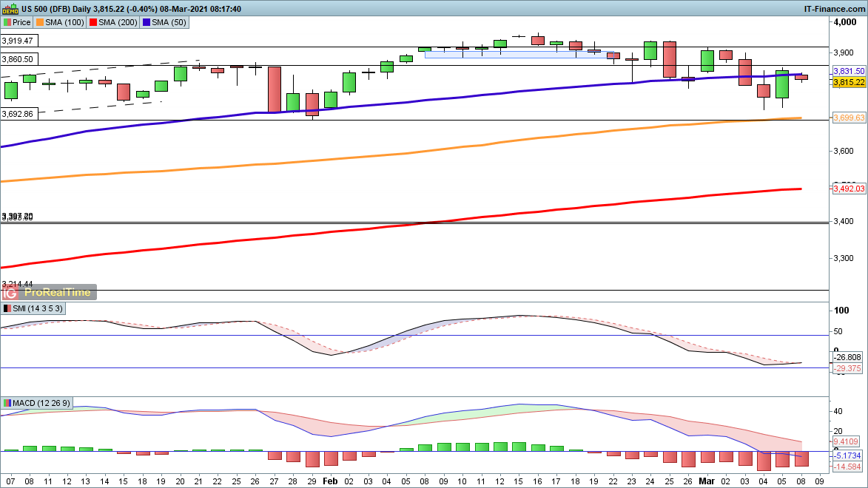This screenshot has height=488, width=868.
Task: Open the Price legend label
Action: [x=21, y=23]
